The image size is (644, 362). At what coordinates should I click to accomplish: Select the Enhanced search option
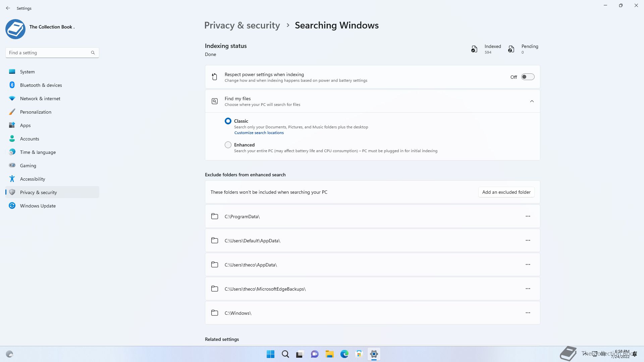pos(228,145)
